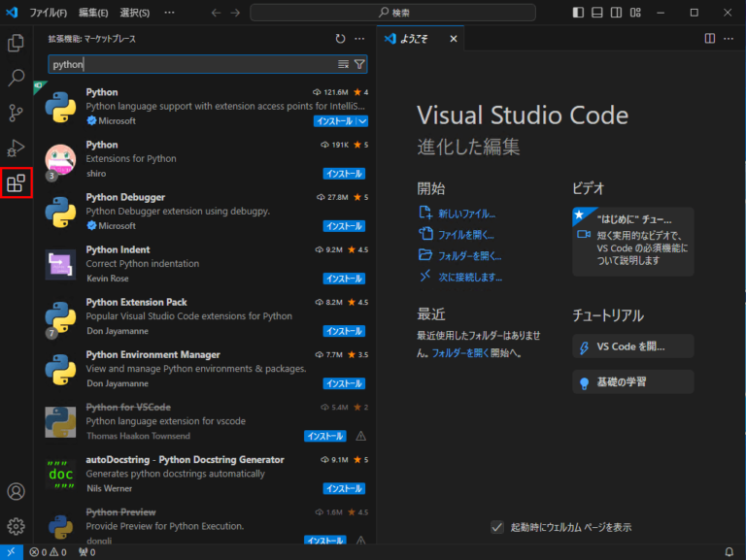Click the フォルダーを開く link under 開始
This screenshot has width=746, height=560.
pos(469,255)
